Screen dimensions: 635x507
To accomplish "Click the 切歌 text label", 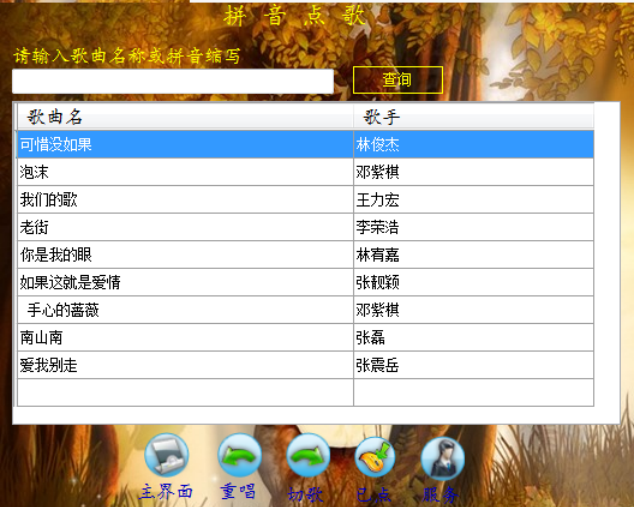I will [x=305, y=494].
